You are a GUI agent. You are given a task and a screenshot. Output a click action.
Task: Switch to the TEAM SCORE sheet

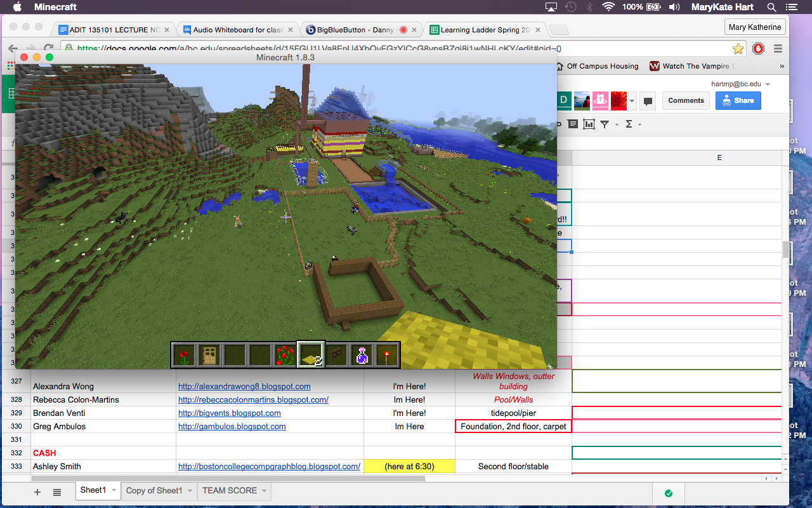point(235,491)
